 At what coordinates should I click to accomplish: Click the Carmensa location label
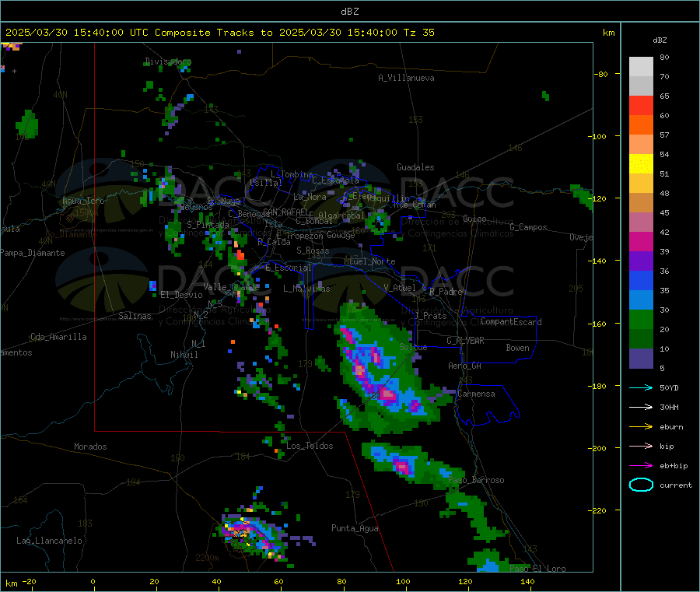tap(476, 394)
